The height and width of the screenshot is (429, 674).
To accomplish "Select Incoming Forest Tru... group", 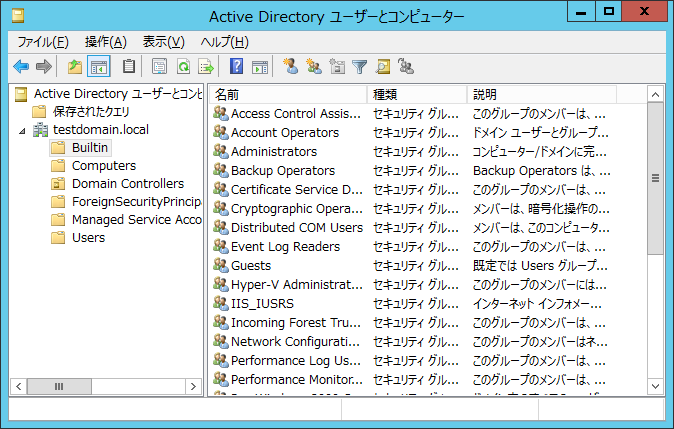I will point(295,322).
